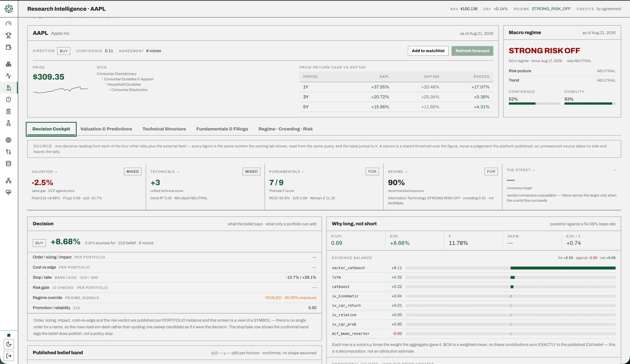Click the sector_catboost evidence bar
The image size is (630, 364).
point(510,268)
